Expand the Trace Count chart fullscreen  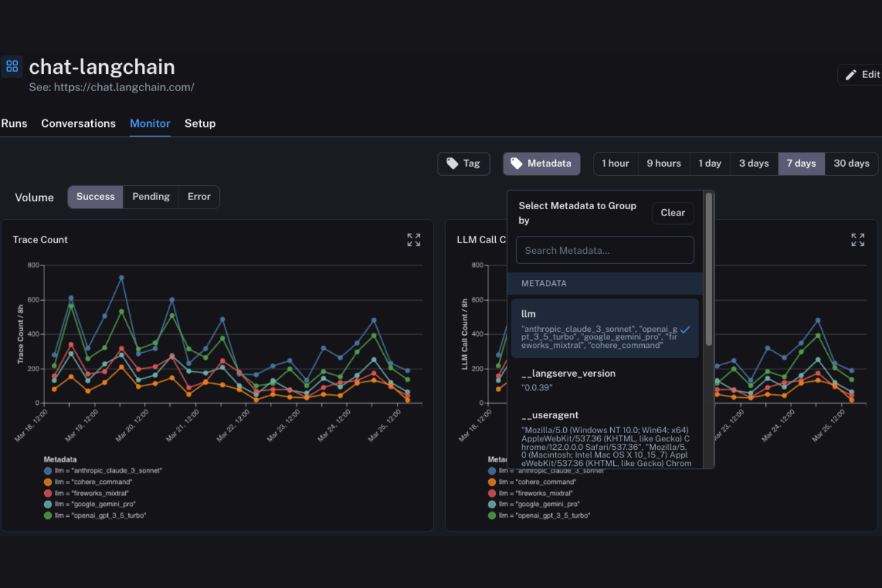(414, 240)
